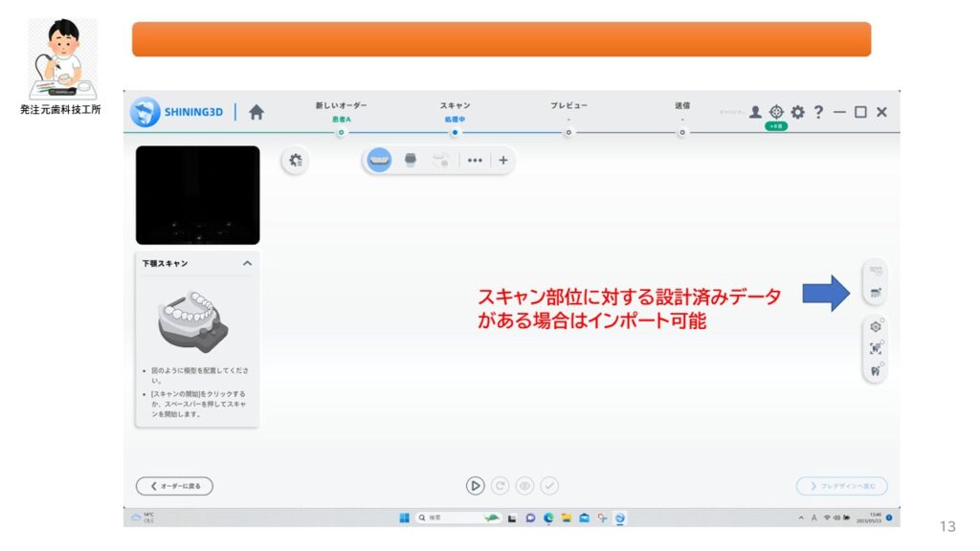Toggle the tooth marking option at bottom
The image size is (980, 551).
875,370
